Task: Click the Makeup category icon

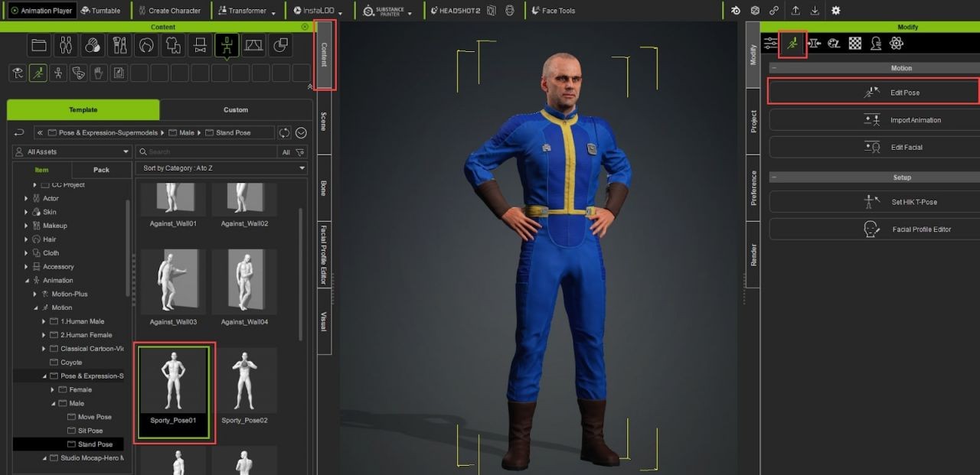Action: click(119, 46)
